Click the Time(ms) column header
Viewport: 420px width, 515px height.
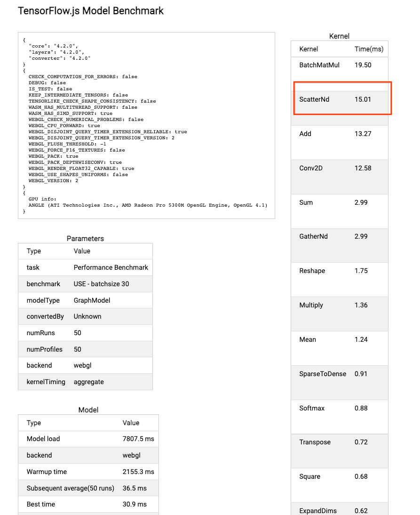click(369, 49)
